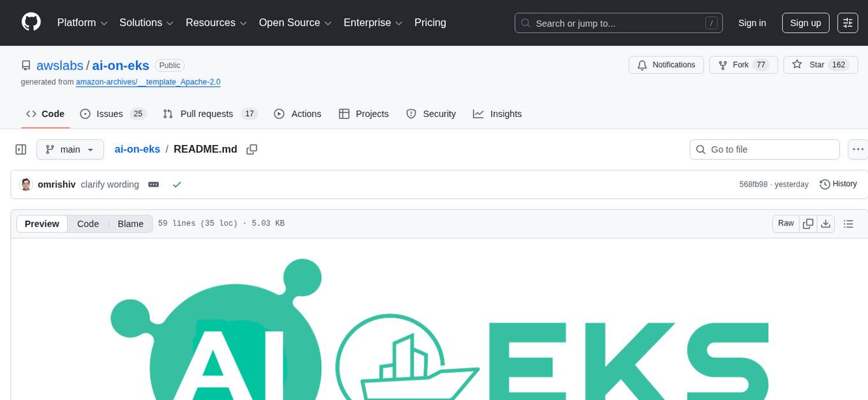Click the GitHub logo

31,22
